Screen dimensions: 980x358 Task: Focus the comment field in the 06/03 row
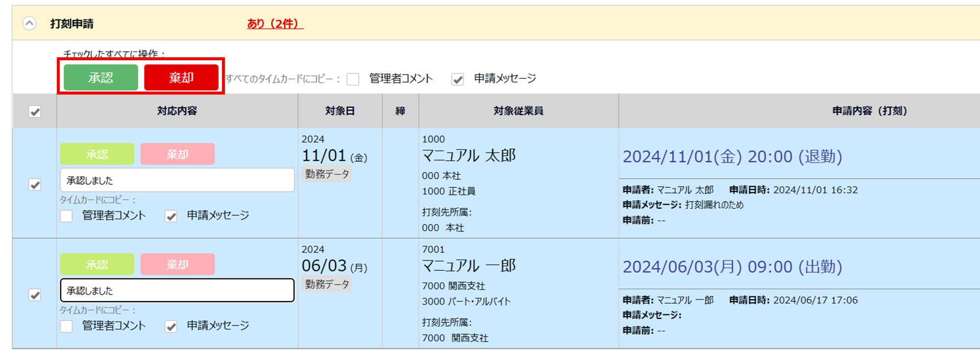pyautogui.click(x=177, y=290)
